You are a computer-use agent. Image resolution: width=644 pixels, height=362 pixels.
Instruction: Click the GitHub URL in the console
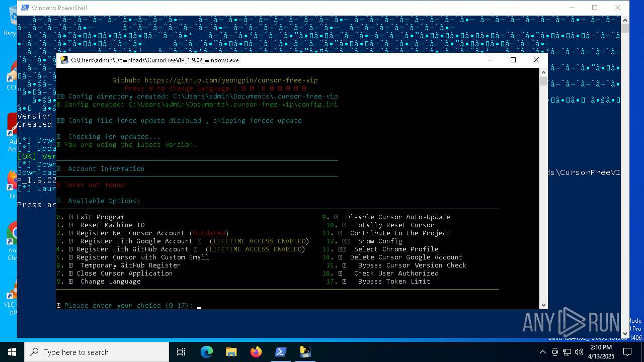pos(231,80)
